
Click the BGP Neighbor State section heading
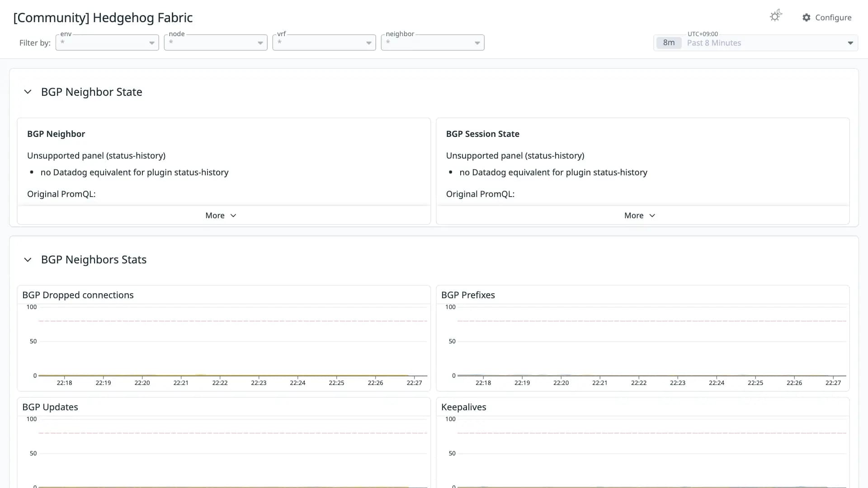(92, 92)
